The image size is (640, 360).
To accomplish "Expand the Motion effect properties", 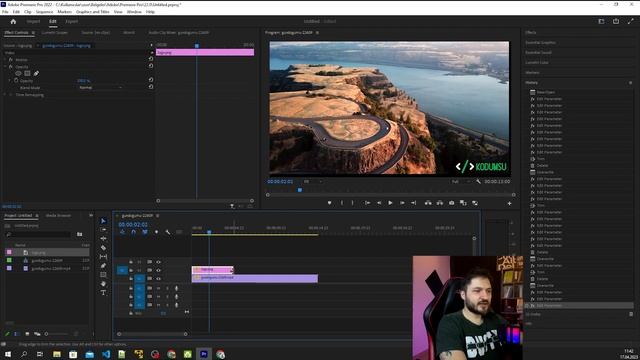I will coord(5,60).
